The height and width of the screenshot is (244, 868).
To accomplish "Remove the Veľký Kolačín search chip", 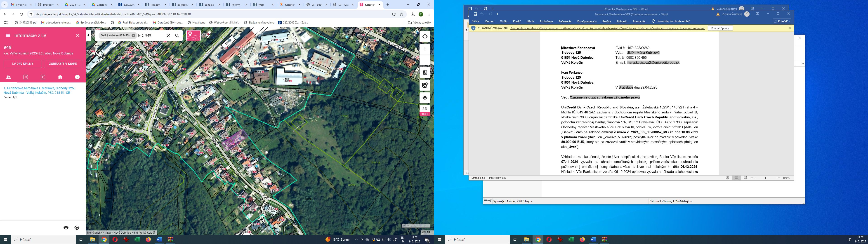I will point(133,35).
